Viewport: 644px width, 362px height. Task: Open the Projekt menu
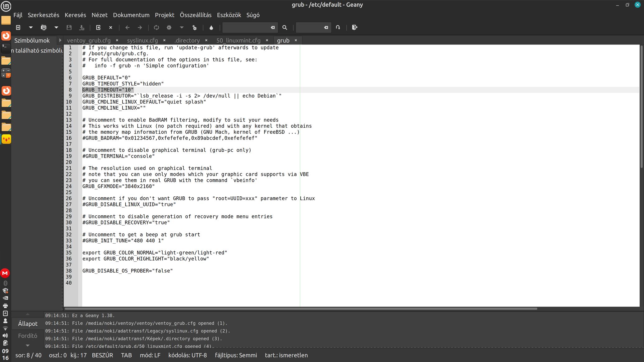164,15
